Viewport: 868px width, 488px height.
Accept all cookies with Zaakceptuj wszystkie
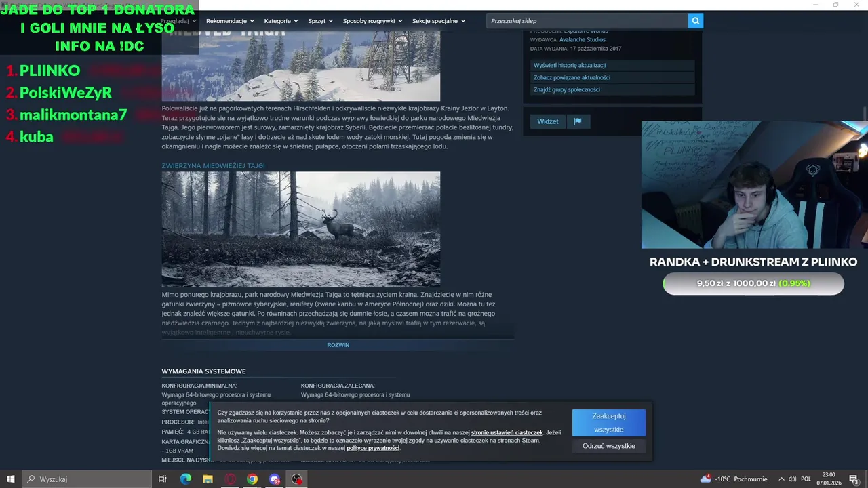608,423
